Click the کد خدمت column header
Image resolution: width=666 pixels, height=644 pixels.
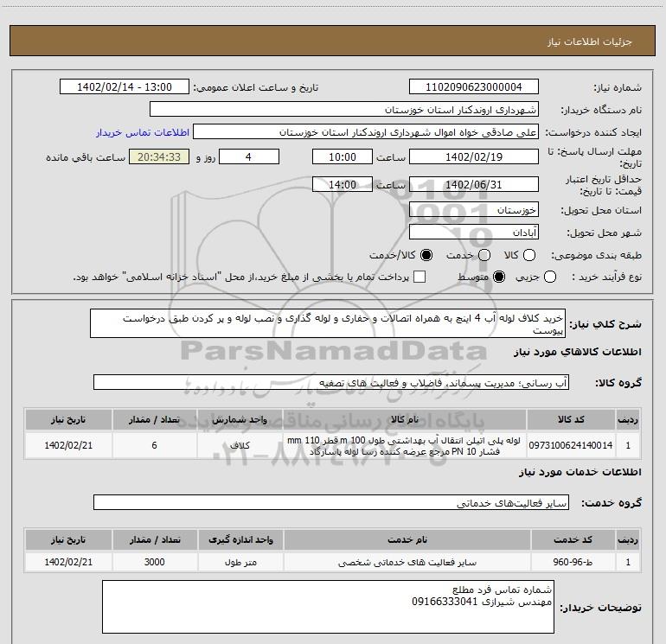[573, 539]
